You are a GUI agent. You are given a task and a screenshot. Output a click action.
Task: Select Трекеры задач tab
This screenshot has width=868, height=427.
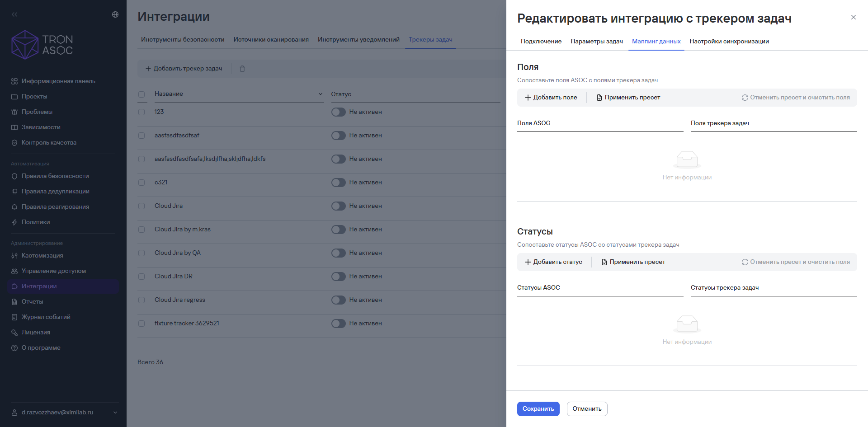pyautogui.click(x=430, y=40)
